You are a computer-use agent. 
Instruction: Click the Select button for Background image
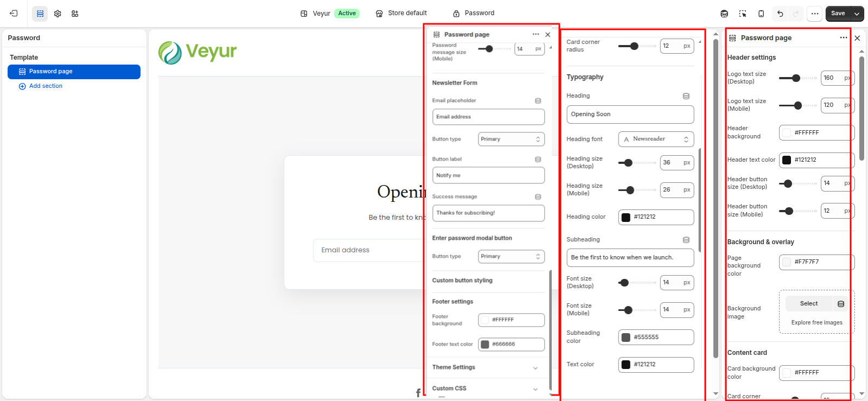click(809, 304)
